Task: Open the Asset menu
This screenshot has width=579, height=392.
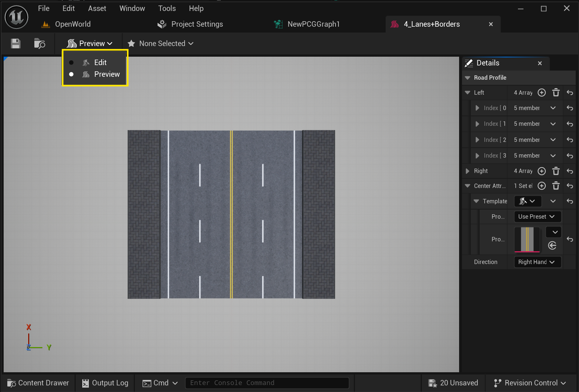Action: click(97, 8)
